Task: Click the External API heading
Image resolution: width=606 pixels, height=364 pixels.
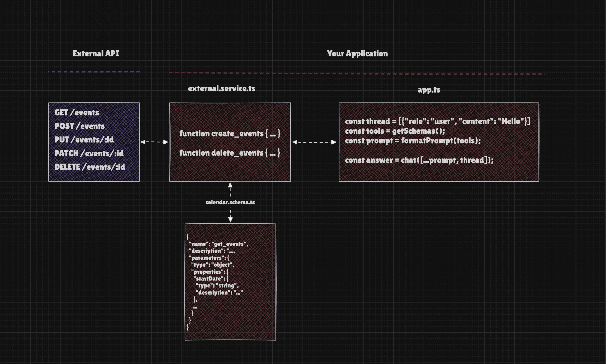Action: (96, 53)
